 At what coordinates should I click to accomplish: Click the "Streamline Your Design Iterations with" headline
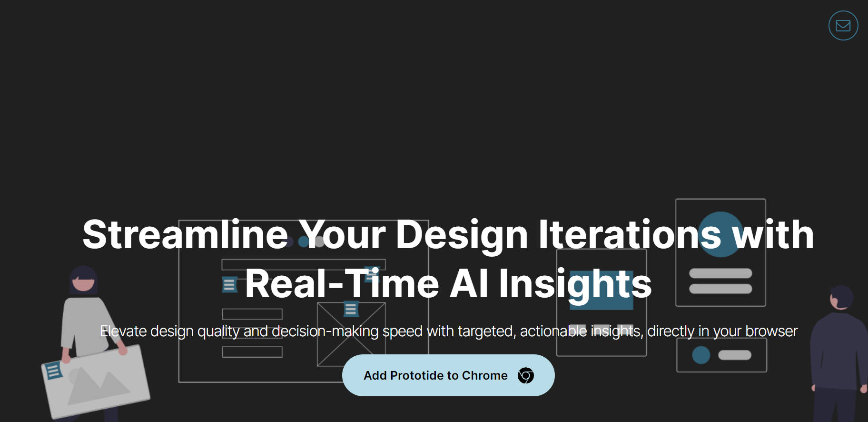click(448, 234)
